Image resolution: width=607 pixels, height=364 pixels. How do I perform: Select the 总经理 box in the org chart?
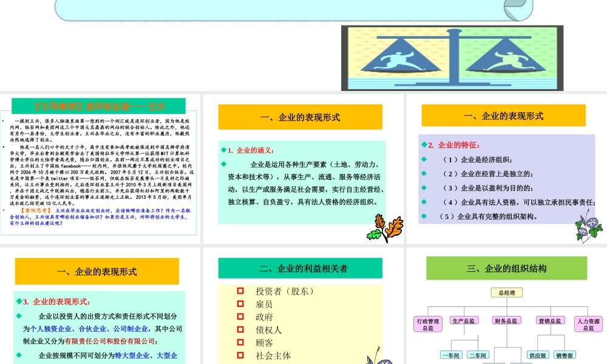507,292
